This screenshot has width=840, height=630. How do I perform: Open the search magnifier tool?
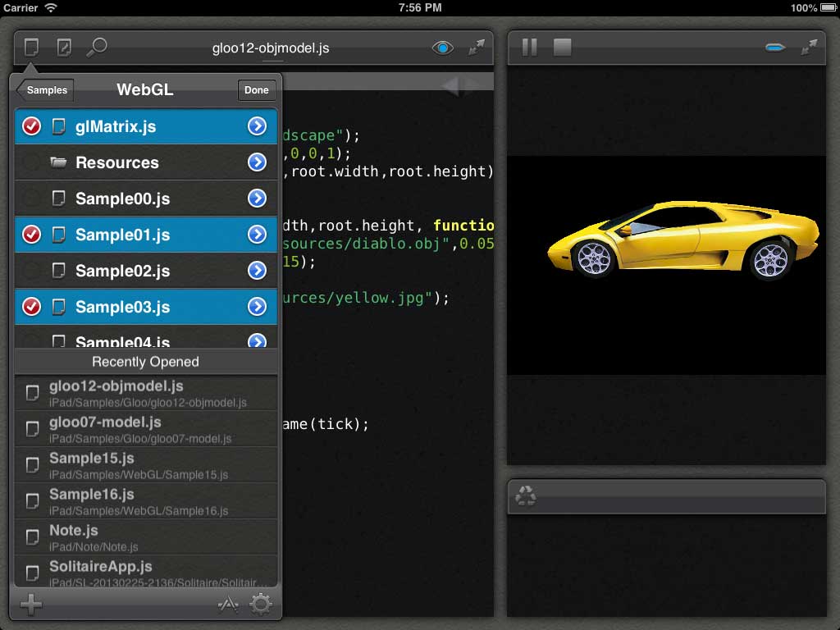97,47
